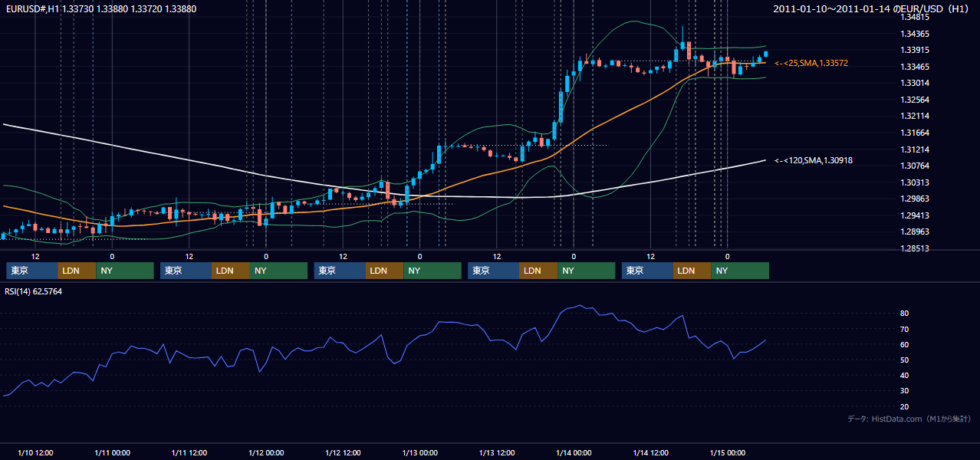This screenshot has width=980, height=460.
Task: Click the 1.28513 price axis label
Action: [x=915, y=248]
